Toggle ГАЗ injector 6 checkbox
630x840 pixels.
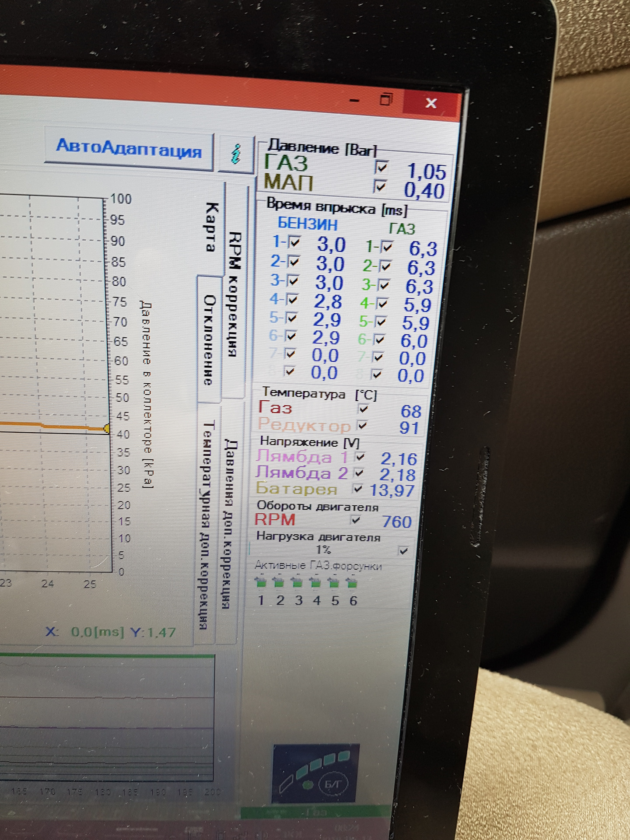(x=379, y=339)
